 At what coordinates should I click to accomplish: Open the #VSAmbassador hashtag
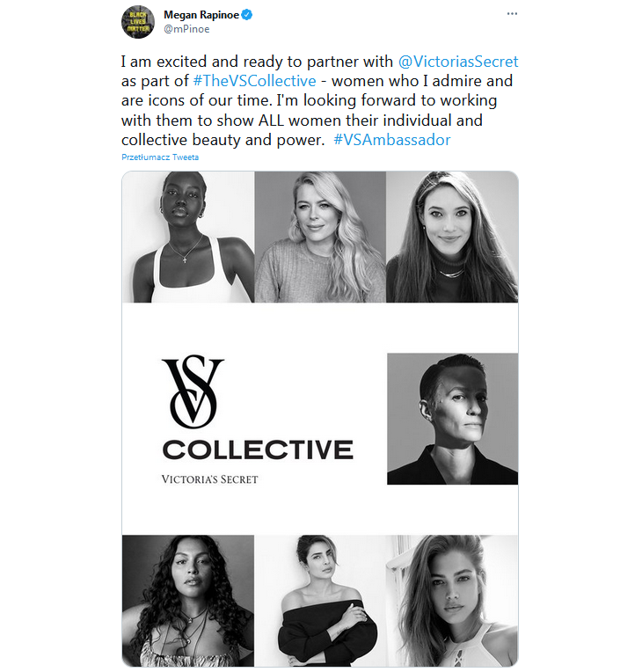click(x=392, y=140)
